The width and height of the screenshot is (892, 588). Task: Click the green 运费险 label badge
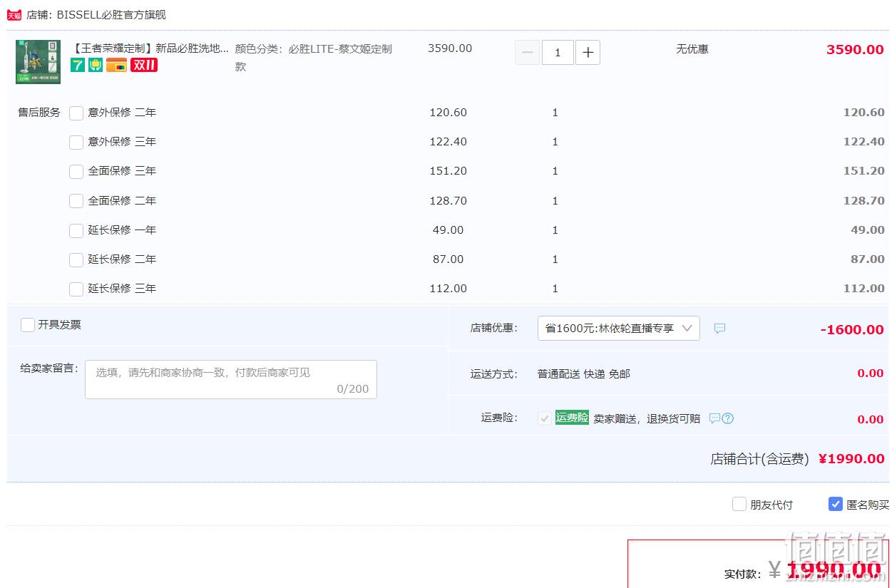tap(572, 418)
